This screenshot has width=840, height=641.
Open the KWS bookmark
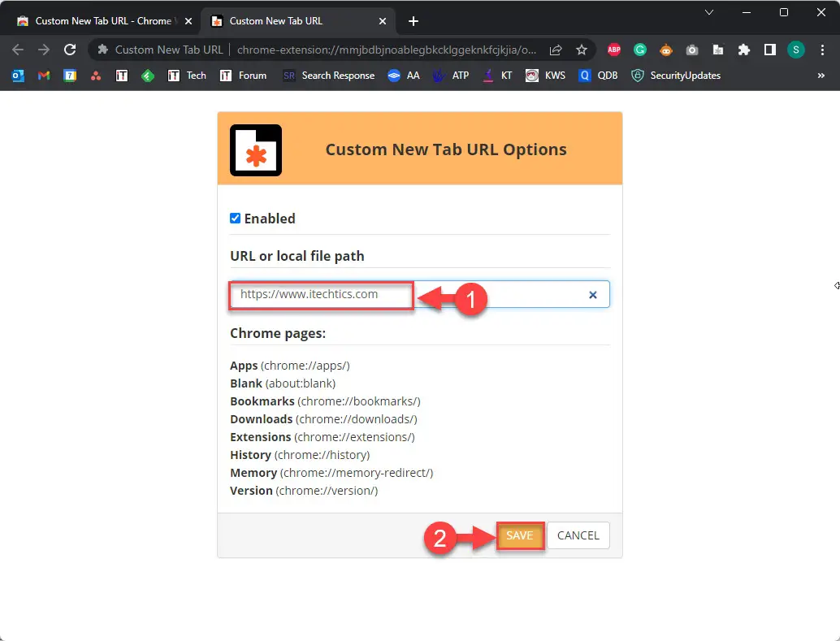[x=545, y=76]
